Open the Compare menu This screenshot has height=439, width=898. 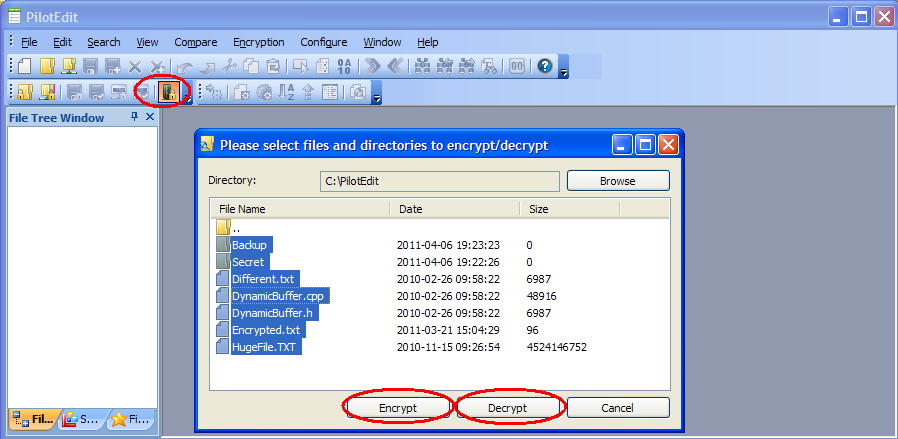click(195, 42)
